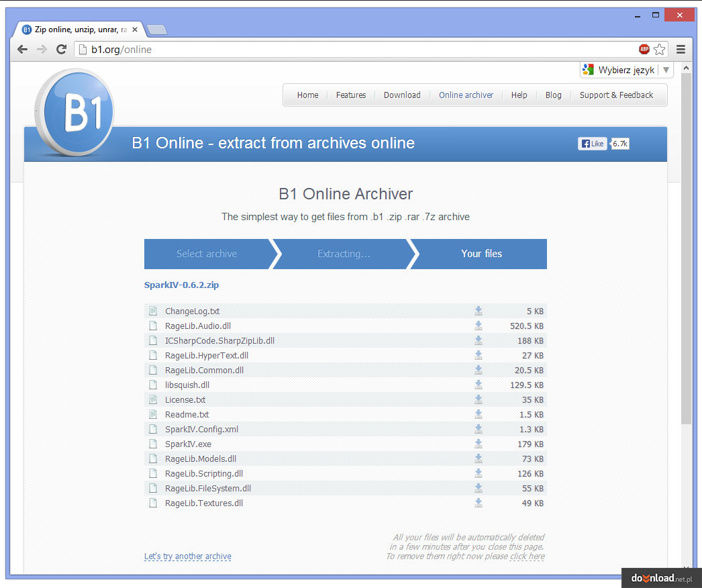Click the RageLib.Textures.dll file name
The height and width of the screenshot is (588, 702).
coord(204,503)
